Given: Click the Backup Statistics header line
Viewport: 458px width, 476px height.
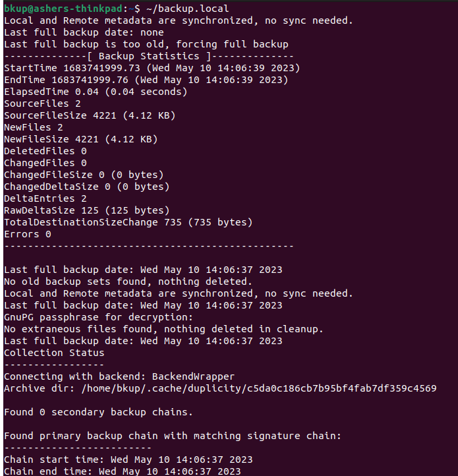Looking at the screenshot, I should pyautogui.click(x=149, y=56).
